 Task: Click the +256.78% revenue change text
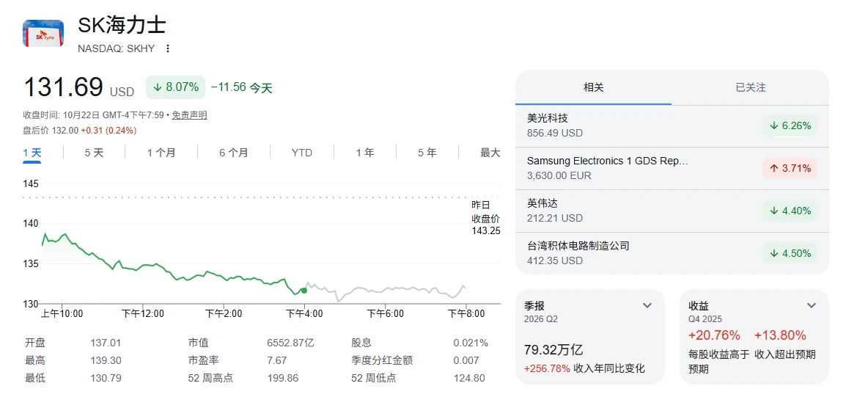(547, 368)
